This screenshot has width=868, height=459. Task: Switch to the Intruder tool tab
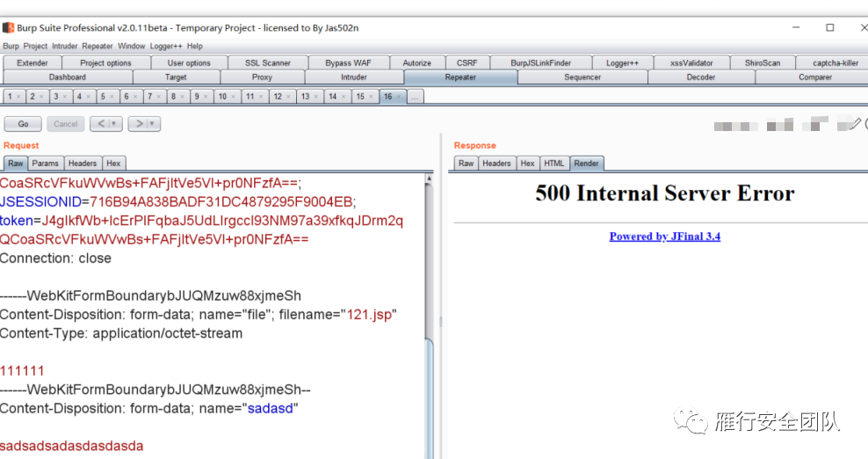pos(354,77)
